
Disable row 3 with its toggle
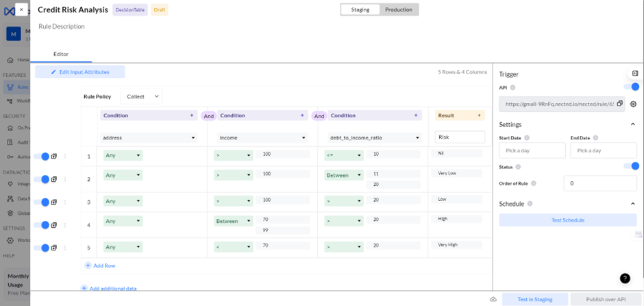(42, 202)
